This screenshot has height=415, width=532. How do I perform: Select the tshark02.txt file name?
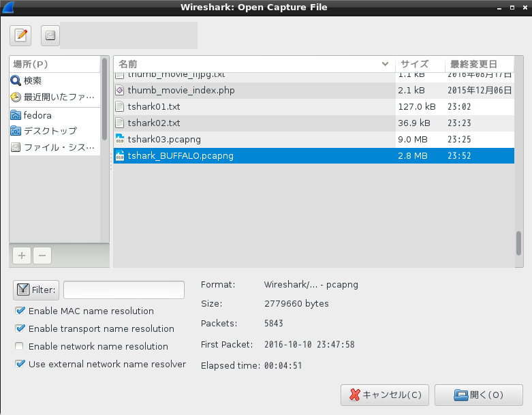point(154,123)
